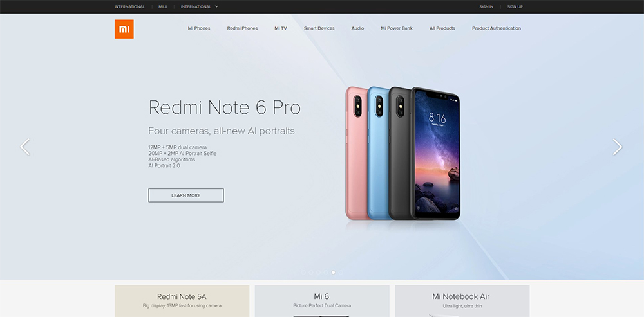Open the Redmi Phones menu
The height and width of the screenshot is (317, 644).
point(242,28)
